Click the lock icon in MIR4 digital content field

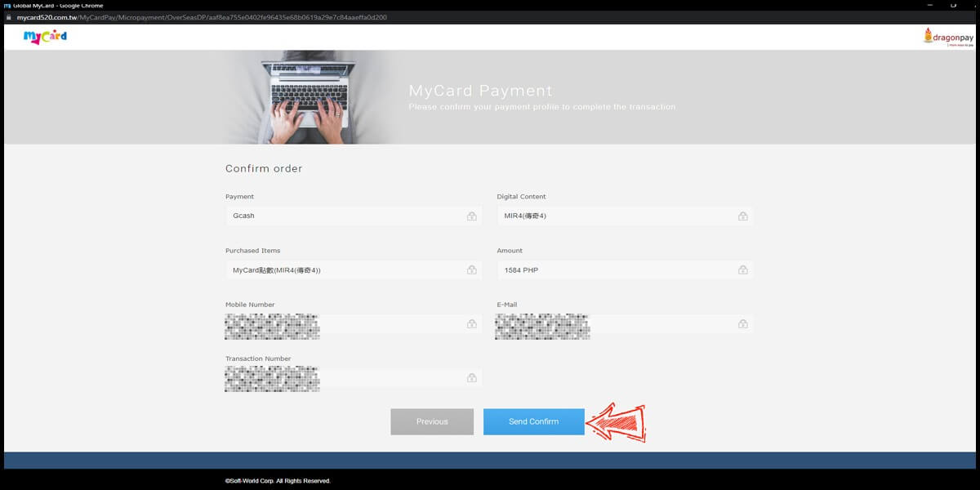(743, 216)
